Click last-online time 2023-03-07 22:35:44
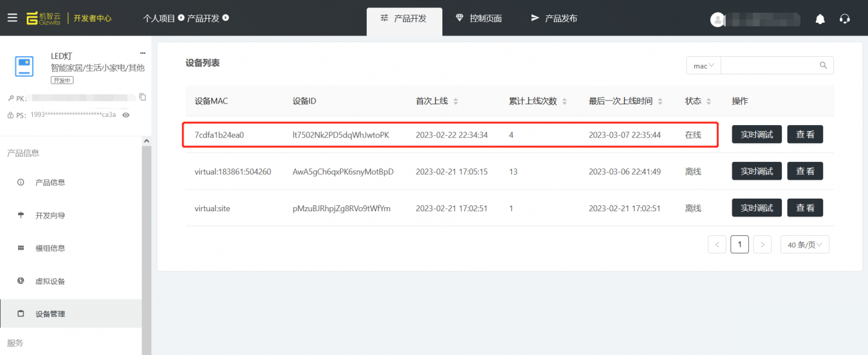 [625, 134]
